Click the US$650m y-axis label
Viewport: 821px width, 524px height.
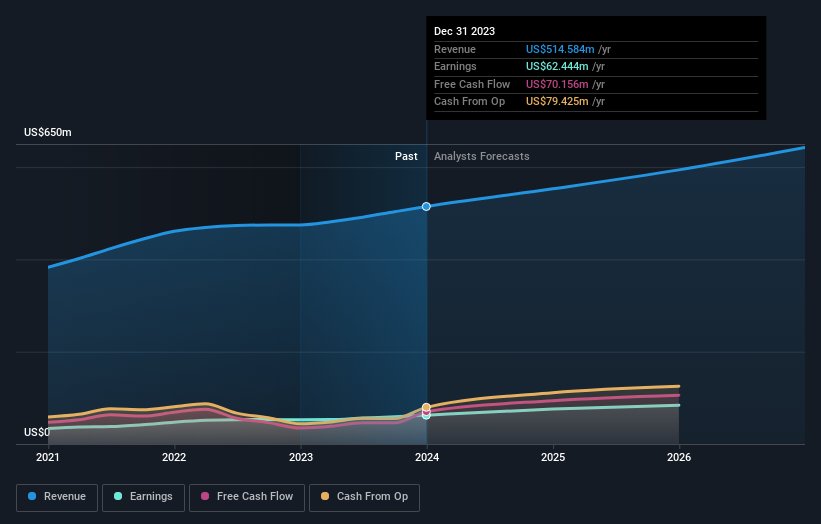coord(48,132)
